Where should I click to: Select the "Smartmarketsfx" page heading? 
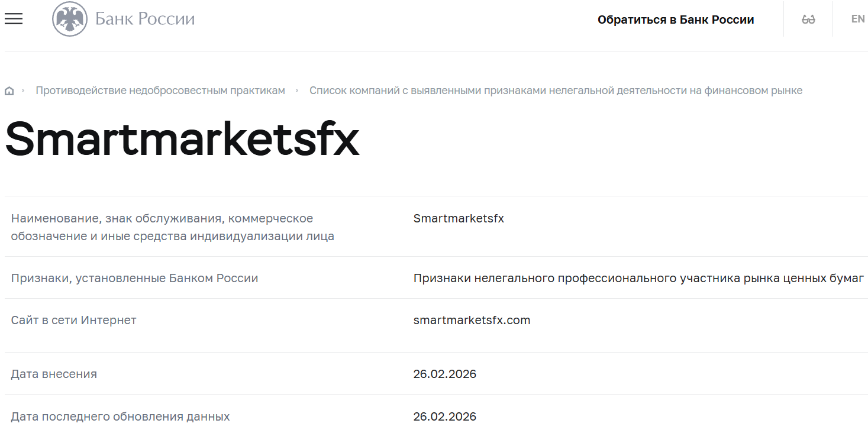pyautogui.click(x=180, y=138)
